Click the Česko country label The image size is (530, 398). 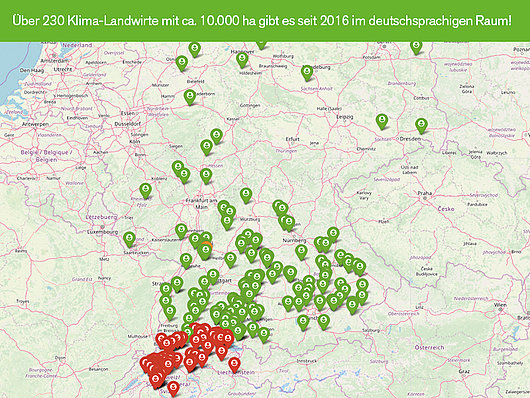coord(446,209)
